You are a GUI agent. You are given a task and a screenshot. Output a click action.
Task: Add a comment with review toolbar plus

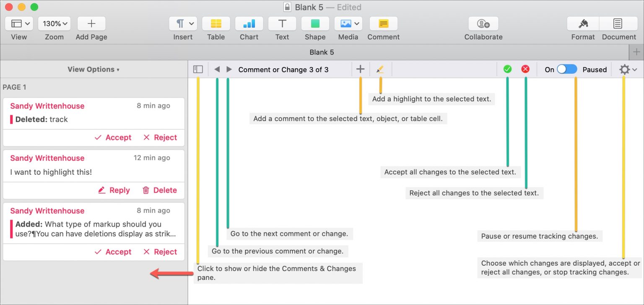point(360,70)
